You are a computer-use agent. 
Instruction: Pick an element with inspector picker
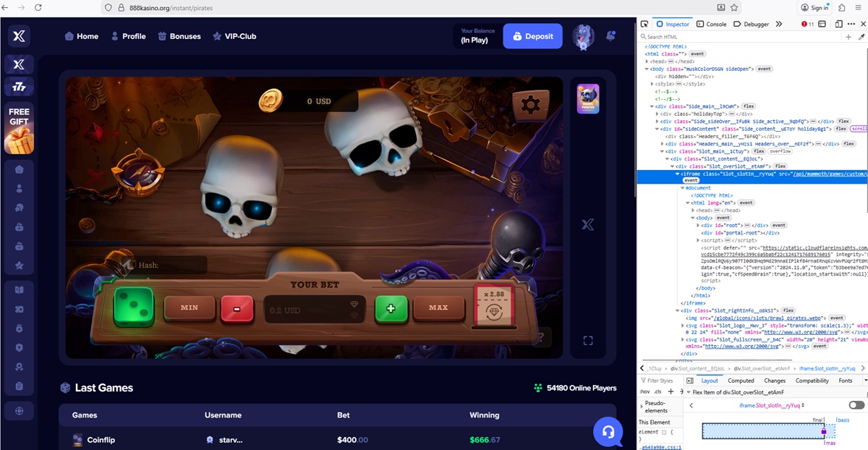tap(644, 24)
